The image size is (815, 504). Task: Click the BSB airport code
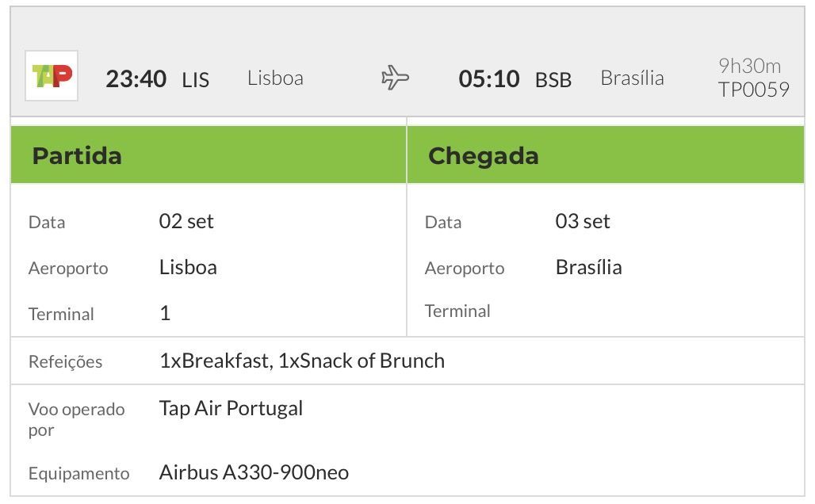click(553, 80)
